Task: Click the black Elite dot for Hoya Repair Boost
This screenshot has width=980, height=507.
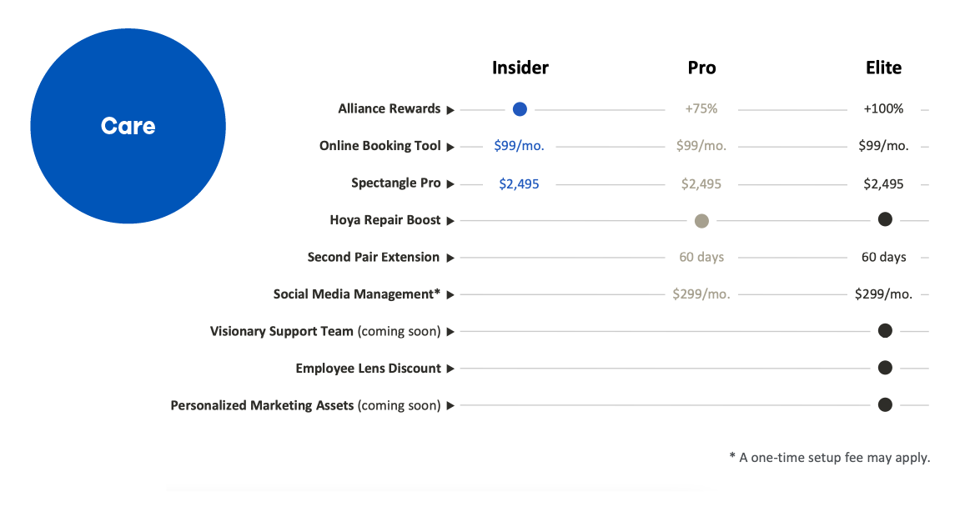Action: click(x=885, y=219)
